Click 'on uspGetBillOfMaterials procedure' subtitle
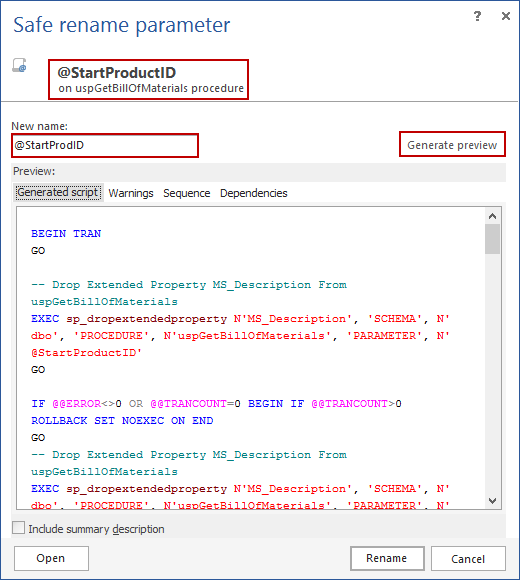Image resolution: width=520 pixels, height=580 pixels. coord(151,88)
